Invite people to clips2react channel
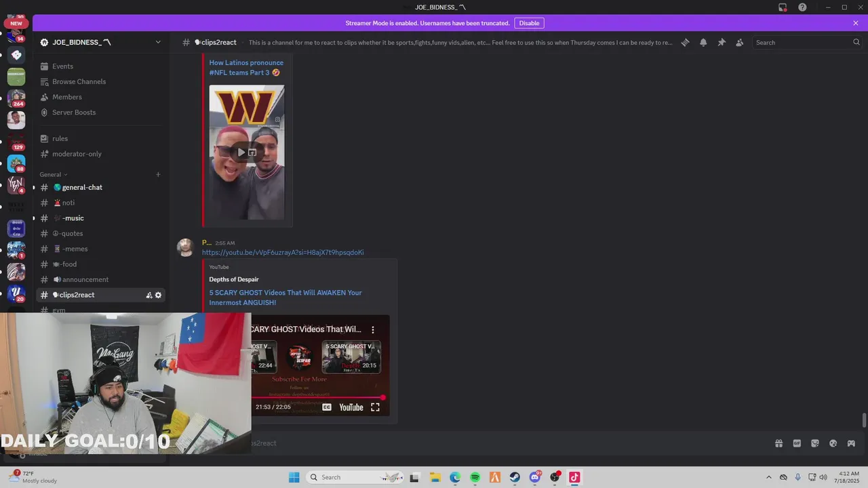868x488 pixels. (x=149, y=295)
